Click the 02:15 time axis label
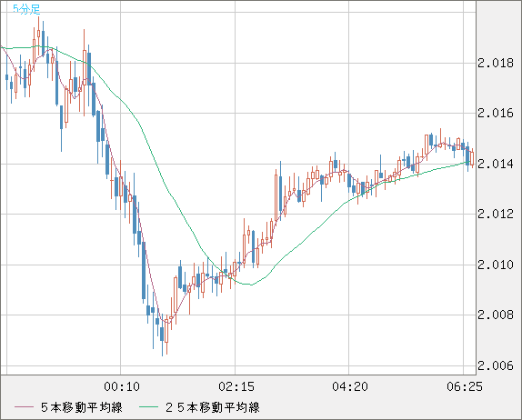The image size is (522, 420). [x=236, y=386]
